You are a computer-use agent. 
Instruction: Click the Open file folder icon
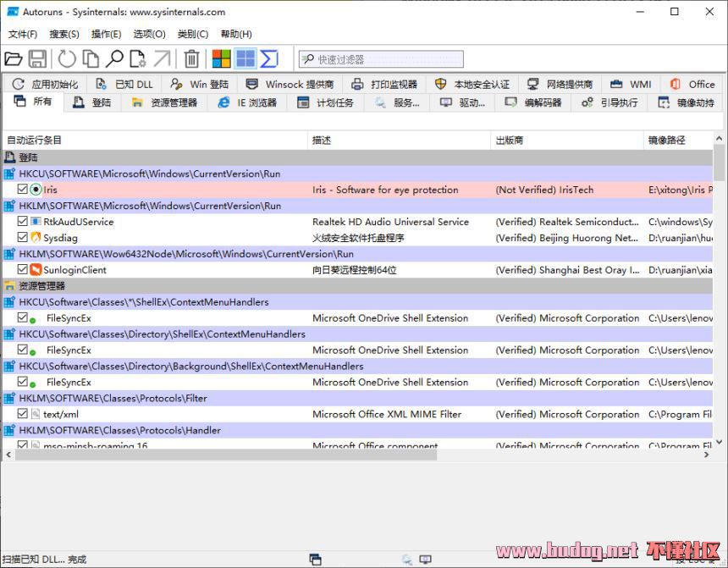pyautogui.click(x=14, y=58)
